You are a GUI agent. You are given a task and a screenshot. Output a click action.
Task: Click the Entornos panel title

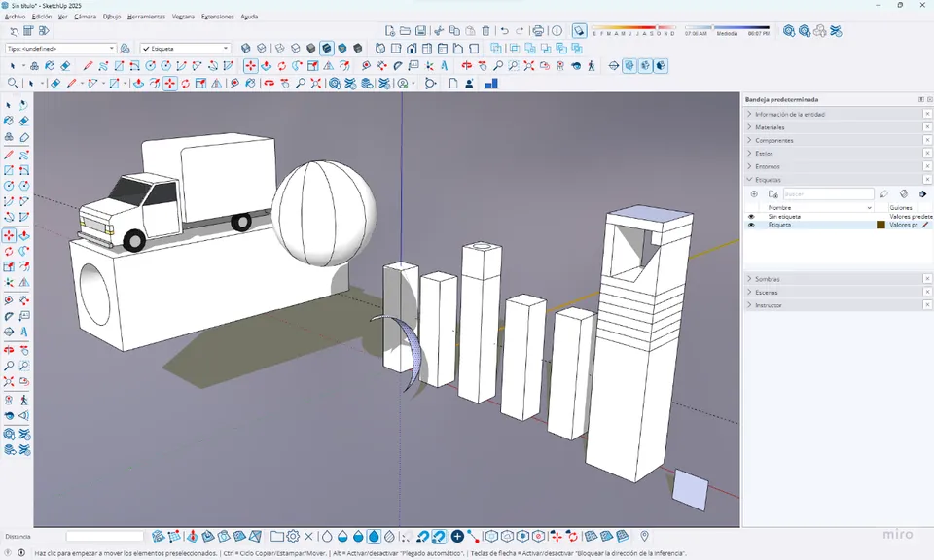(x=768, y=166)
